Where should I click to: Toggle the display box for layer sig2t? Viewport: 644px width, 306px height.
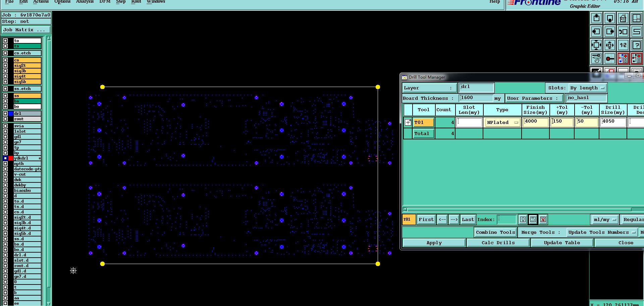(x=5, y=65)
